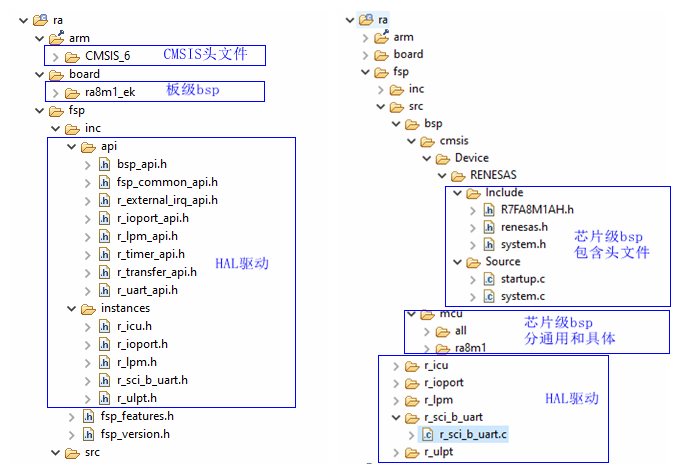
Task: Expand the collapsed board folder
Action: [x=365, y=55]
